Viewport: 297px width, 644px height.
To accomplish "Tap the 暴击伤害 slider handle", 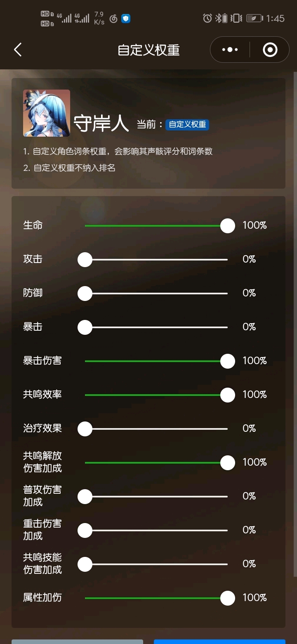I will 228,361.
